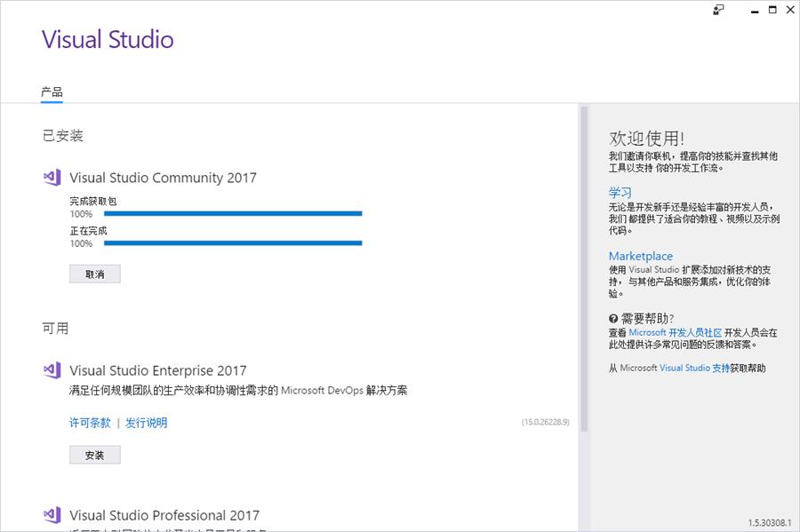Click the 需要帮助? heading text
The height and width of the screenshot is (532, 800).
pos(647,319)
